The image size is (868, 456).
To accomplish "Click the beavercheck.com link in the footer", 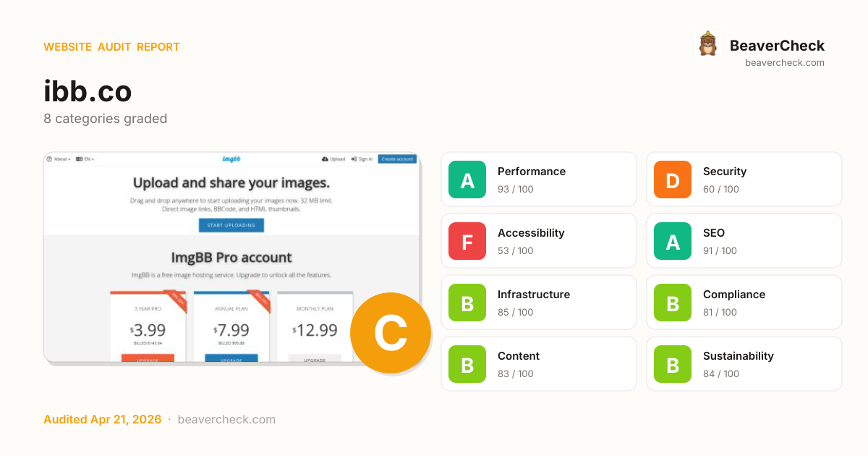I will (226, 420).
